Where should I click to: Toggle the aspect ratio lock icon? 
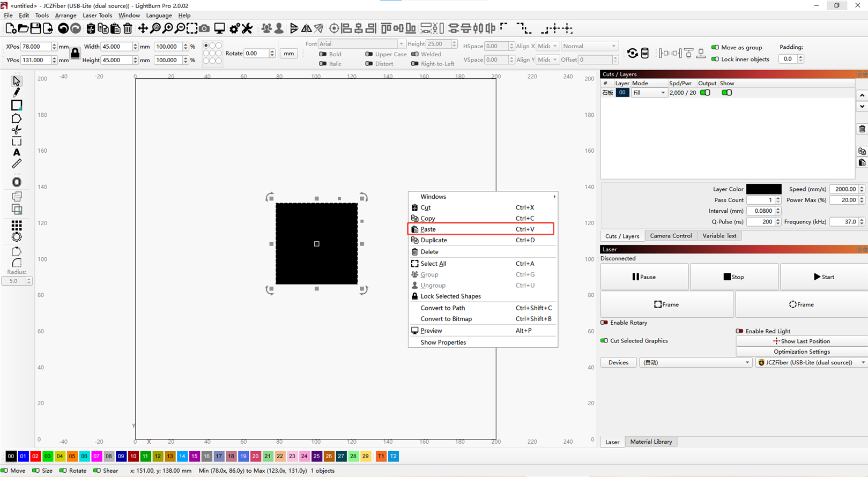[x=75, y=53]
